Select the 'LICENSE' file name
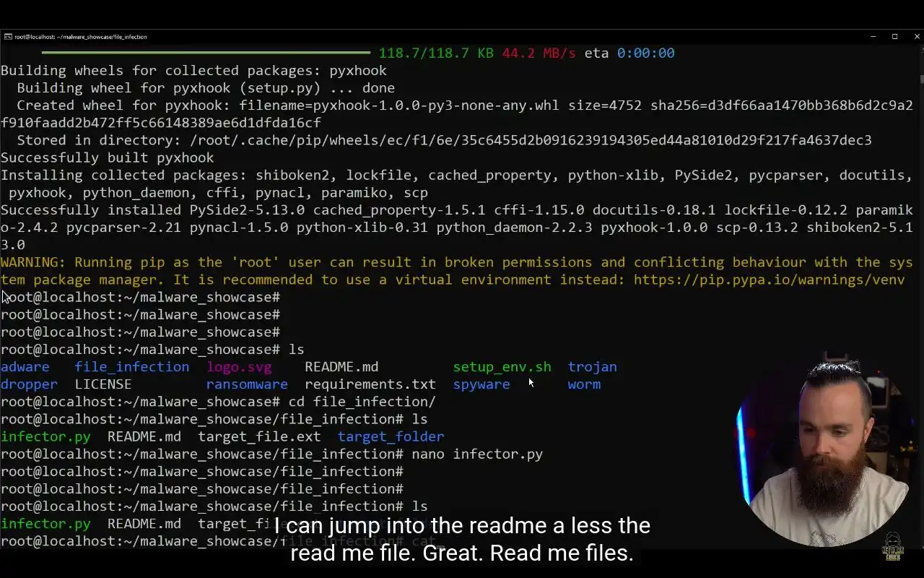The image size is (924, 578). click(103, 384)
